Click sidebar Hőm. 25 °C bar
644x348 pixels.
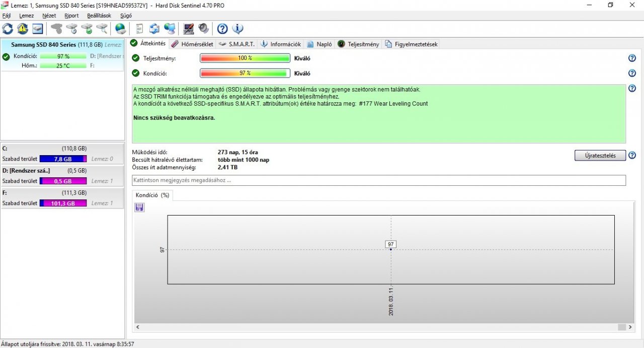coord(63,65)
